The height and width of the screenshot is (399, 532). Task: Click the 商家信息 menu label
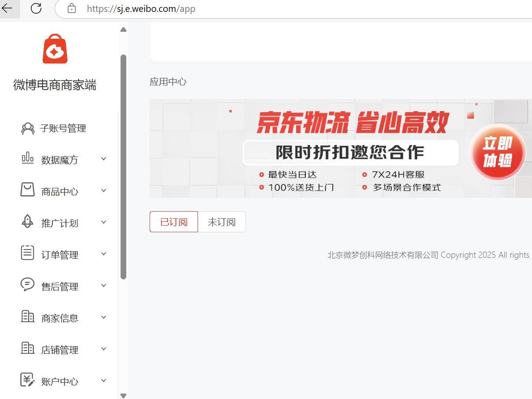coord(60,318)
